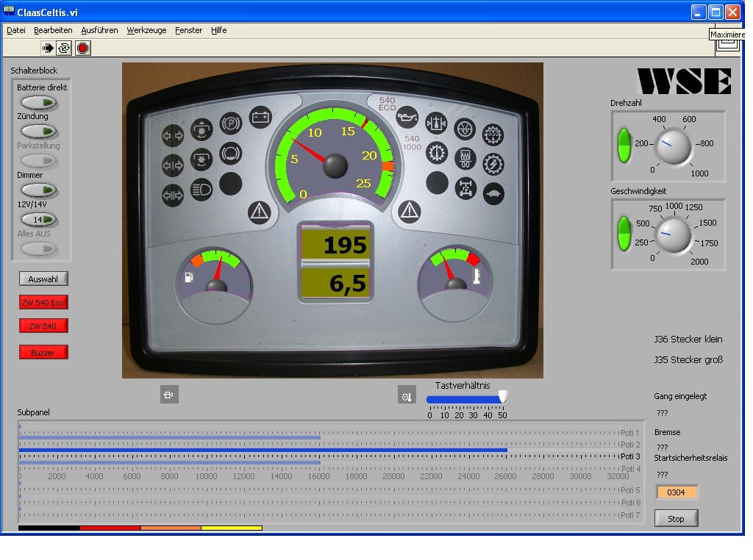Click the Poti 3 slider bar
This screenshot has width=753, height=560.
(x=263, y=450)
